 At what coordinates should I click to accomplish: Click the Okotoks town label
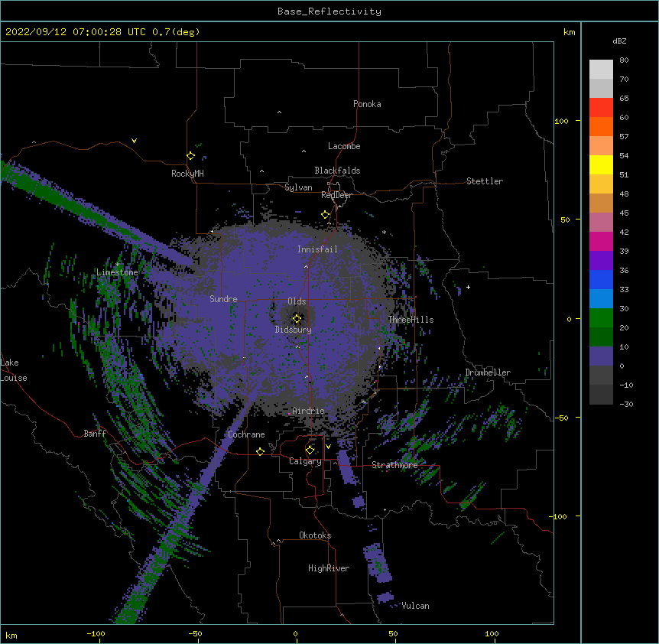(x=315, y=535)
